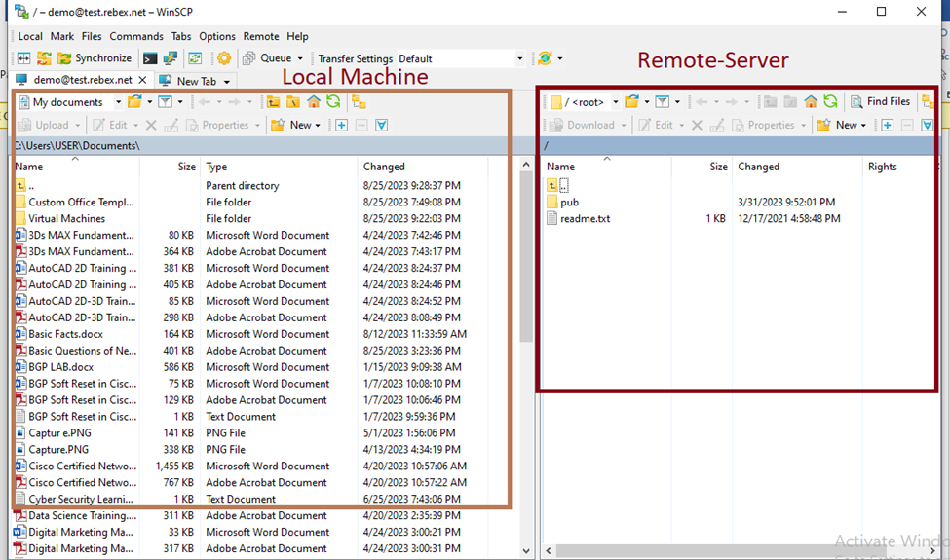950x560 pixels.
Task: Go to local root directory icon
Action: coord(293,101)
